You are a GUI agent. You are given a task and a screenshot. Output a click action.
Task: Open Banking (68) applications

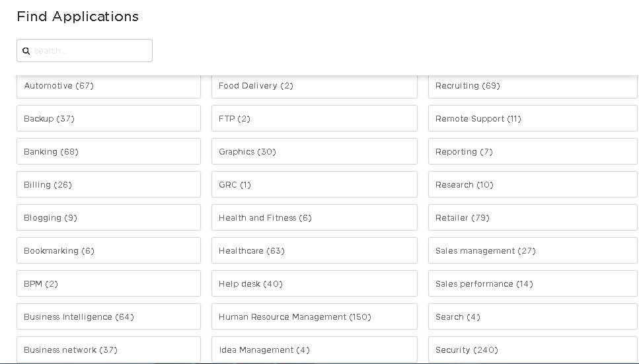point(108,152)
